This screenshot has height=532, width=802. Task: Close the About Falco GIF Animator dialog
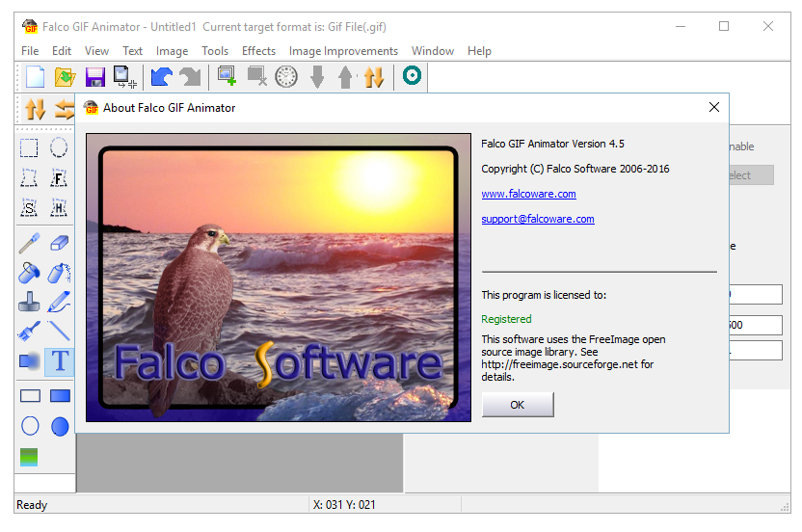point(714,107)
